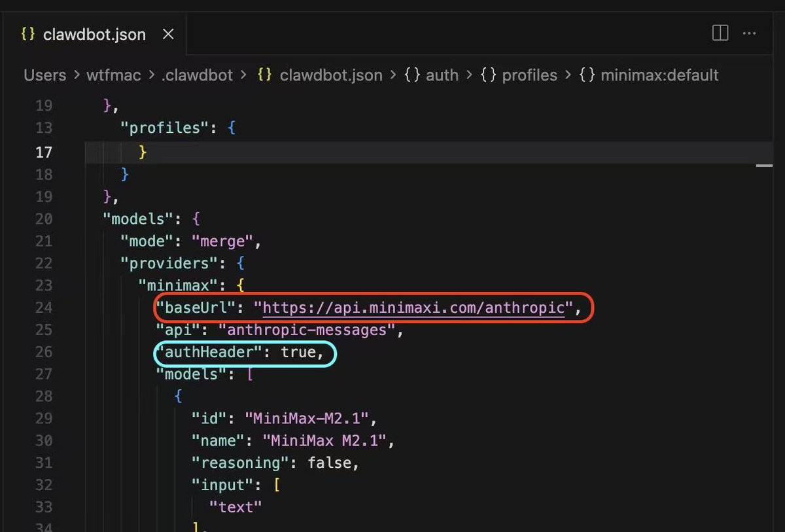
Task: Select the clawdbot.json editor tab
Action: [x=94, y=35]
